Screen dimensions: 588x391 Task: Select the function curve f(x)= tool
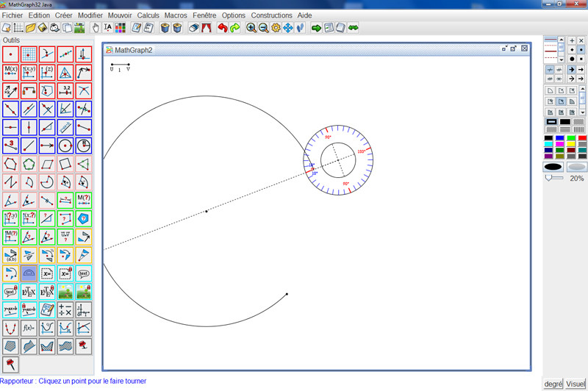pos(29,328)
